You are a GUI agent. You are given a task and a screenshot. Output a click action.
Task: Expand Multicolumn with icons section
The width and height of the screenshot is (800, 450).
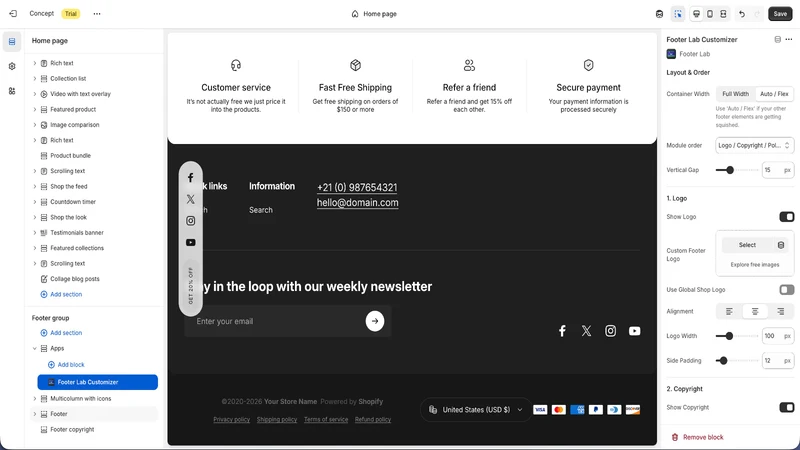(35, 398)
